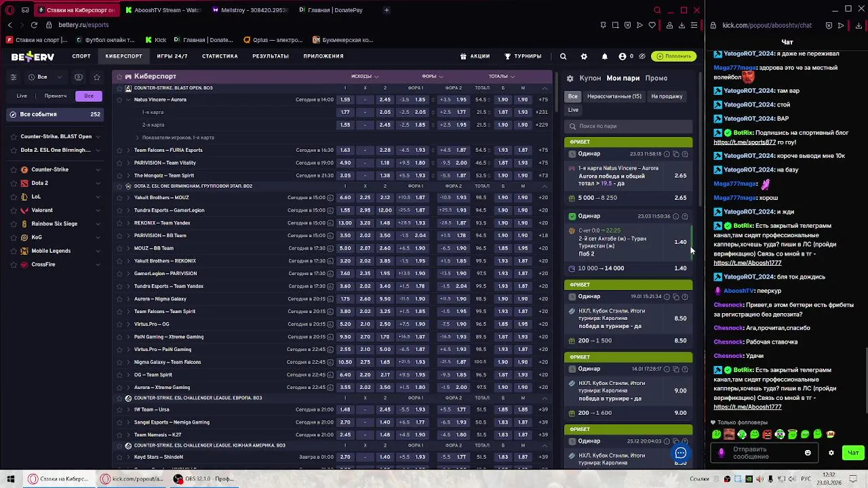
Task: Open the Исходы column dropdown
Action: [x=365, y=77]
